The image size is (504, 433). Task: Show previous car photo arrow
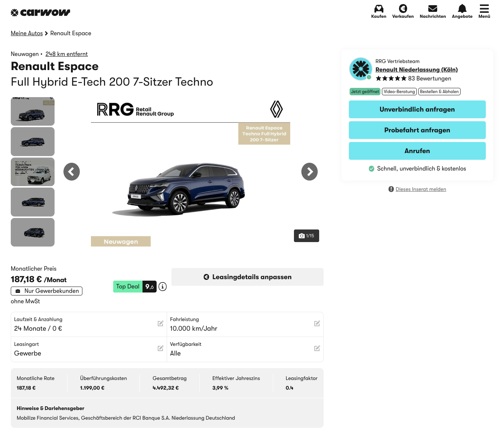72,172
